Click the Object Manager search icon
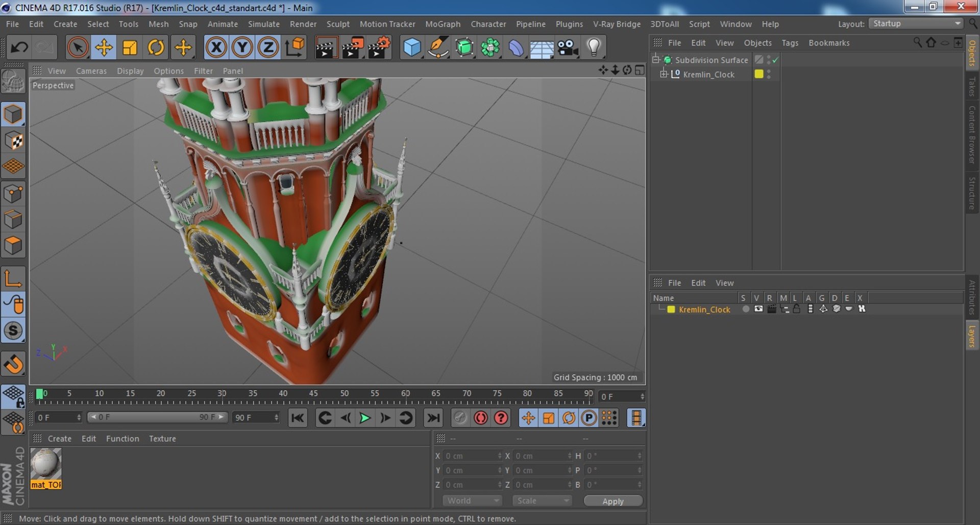This screenshot has height=525, width=980. pos(917,42)
